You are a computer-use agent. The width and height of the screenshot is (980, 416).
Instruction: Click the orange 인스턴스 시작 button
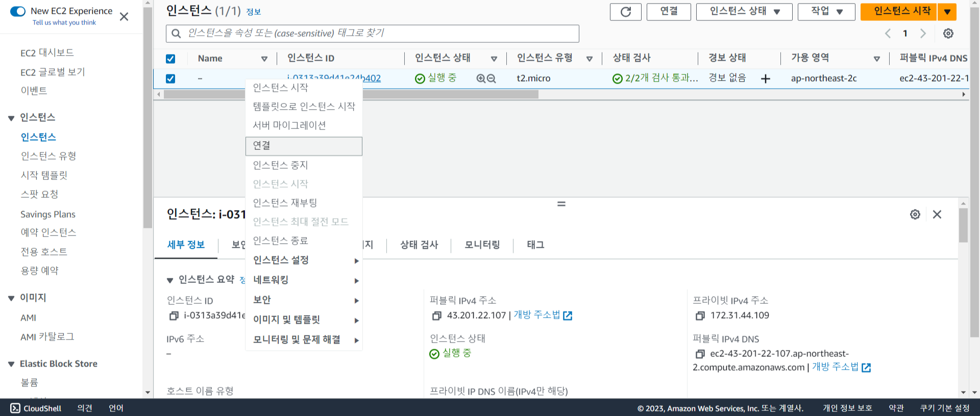(898, 12)
